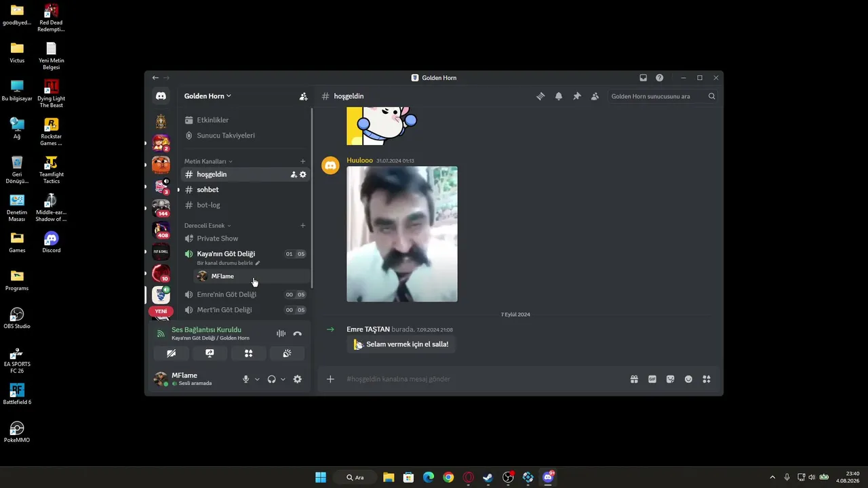Open notification settings bell icon

559,96
